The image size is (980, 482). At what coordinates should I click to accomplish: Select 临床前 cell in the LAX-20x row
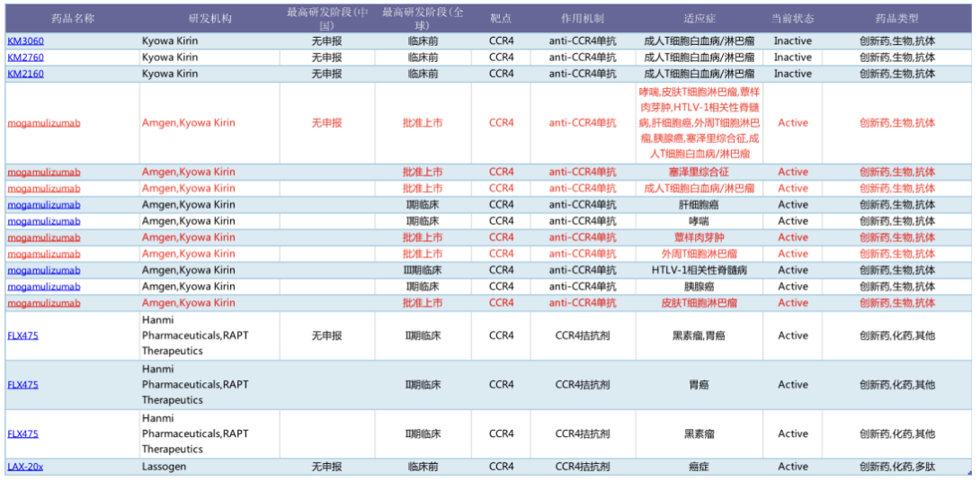(x=423, y=467)
